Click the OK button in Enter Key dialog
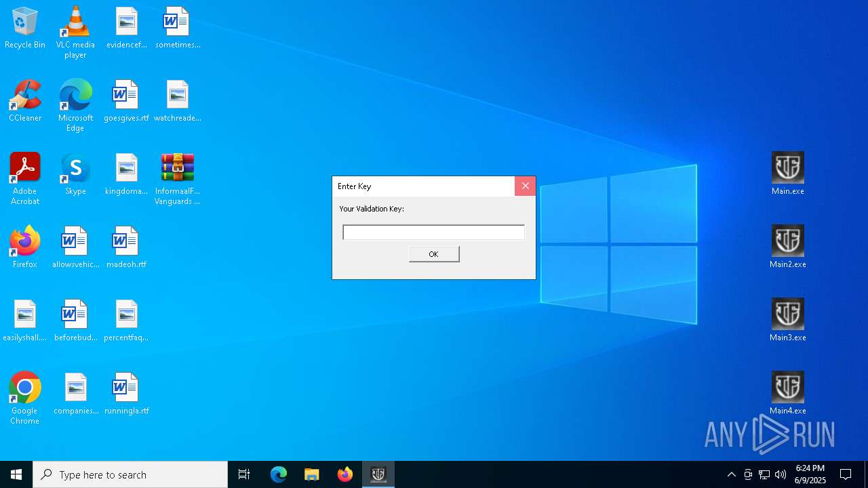This screenshot has height=488, width=868. tap(434, 254)
